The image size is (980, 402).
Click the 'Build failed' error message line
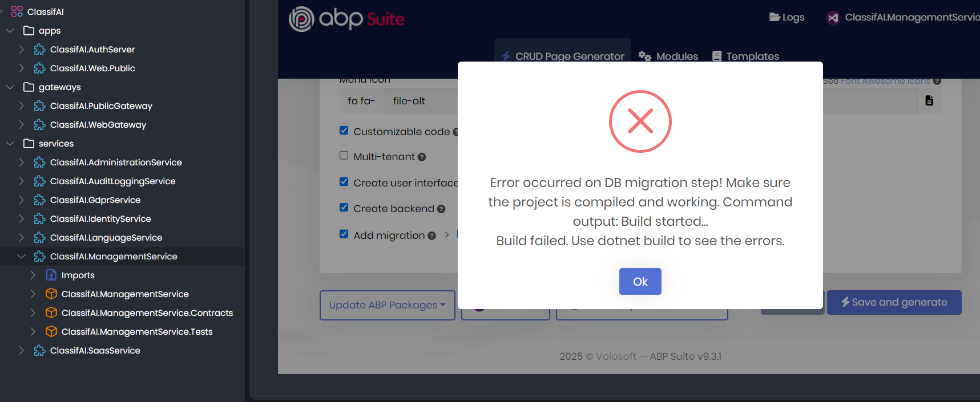(640, 241)
